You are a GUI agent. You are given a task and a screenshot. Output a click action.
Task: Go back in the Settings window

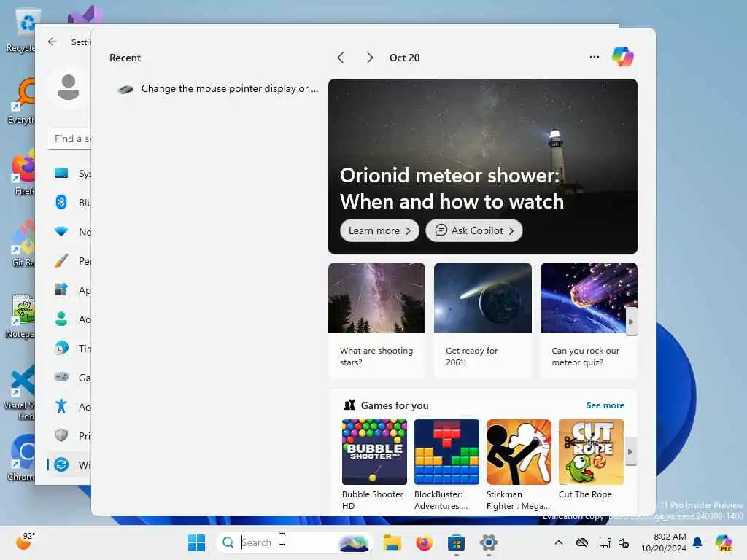tap(53, 42)
